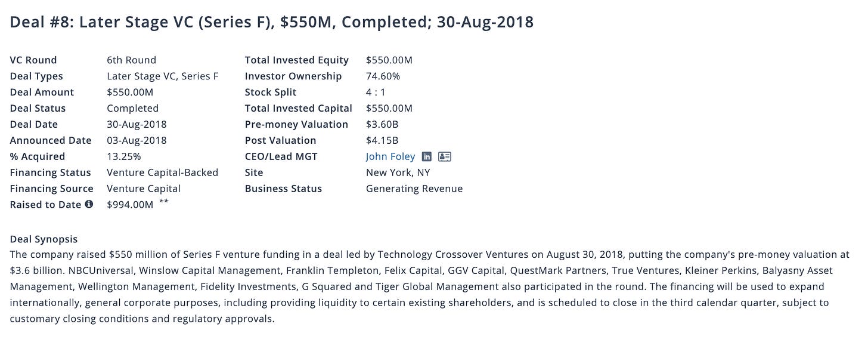Click the Raised to Date amount $994.00M
868x339 pixels.
coord(130,205)
